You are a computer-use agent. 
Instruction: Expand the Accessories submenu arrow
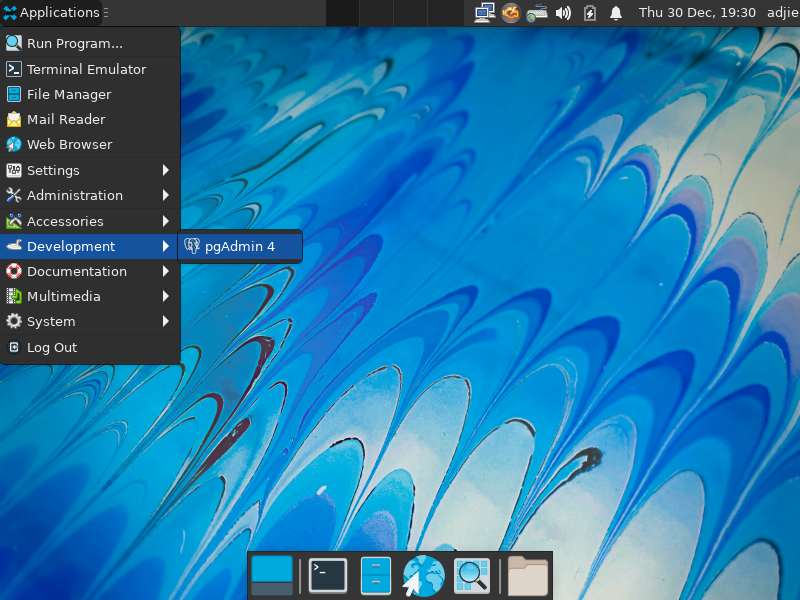[166, 221]
